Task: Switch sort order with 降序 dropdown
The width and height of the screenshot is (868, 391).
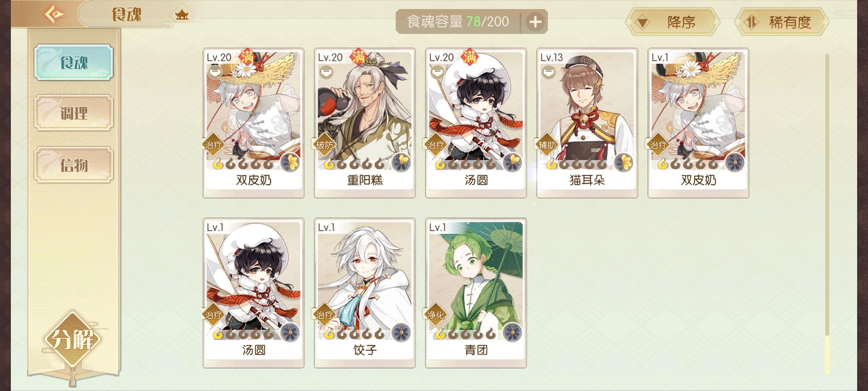Action: (673, 22)
